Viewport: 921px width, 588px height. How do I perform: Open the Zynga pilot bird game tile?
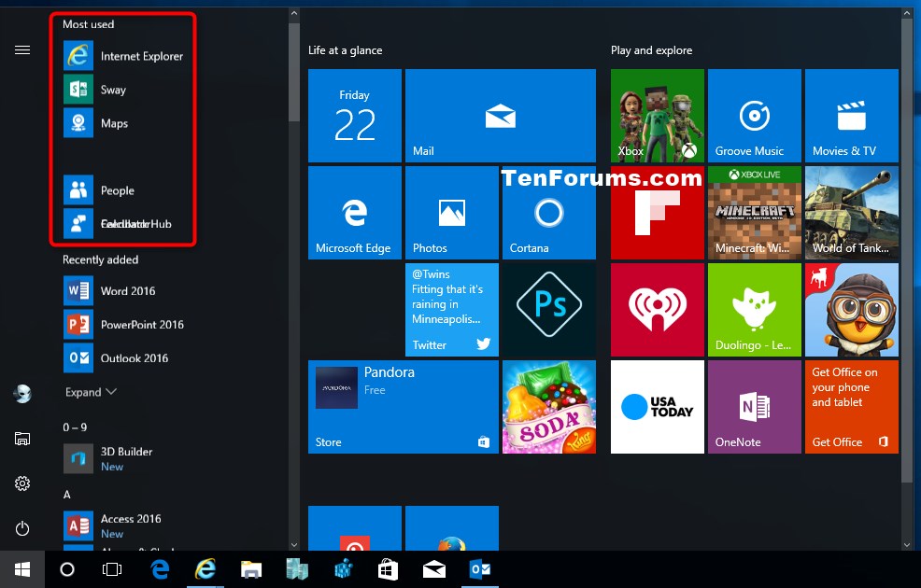click(x=852, y=310)
